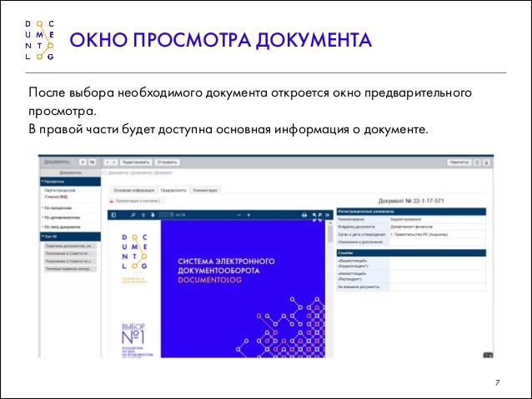Go to next document with right arrow
Screen dimensions: 532x399
[114, 162]
